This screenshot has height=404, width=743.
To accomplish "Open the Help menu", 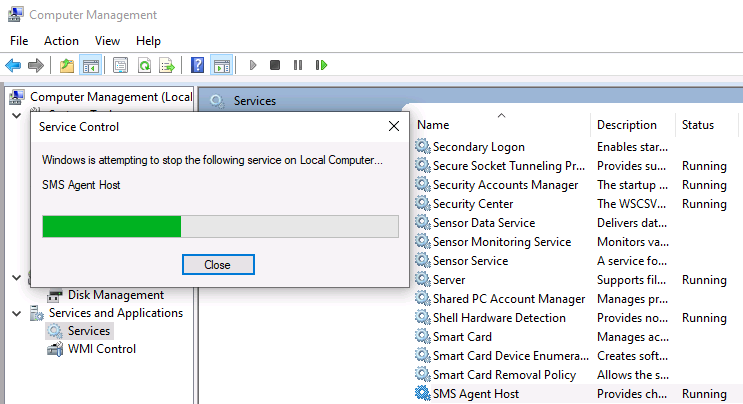I will (x=148, y=41).
